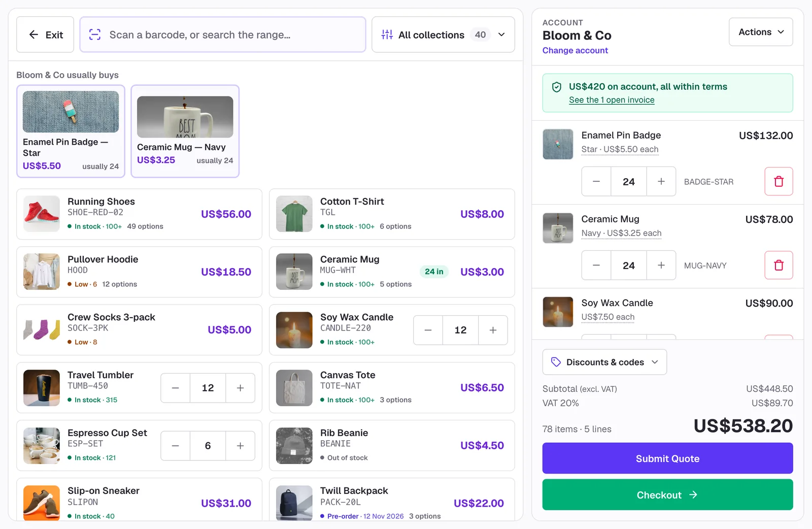Viewport: 812px width, 529px height.
Task: Submit the quote for Bloom & Co
Action: tap(667, 458)
